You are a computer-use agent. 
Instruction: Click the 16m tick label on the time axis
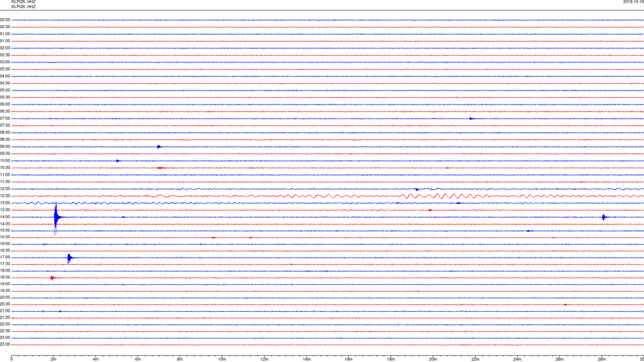pyautogui.click(x=349, y=359)
